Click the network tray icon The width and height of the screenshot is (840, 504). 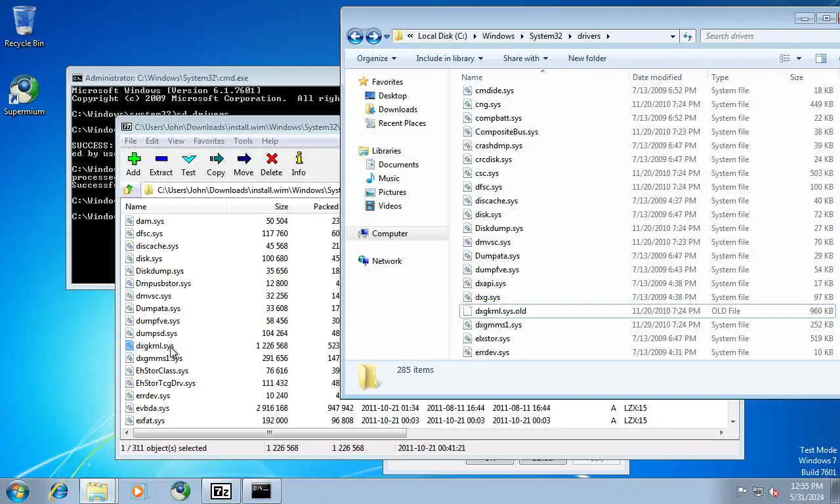(x=758, y=492)
